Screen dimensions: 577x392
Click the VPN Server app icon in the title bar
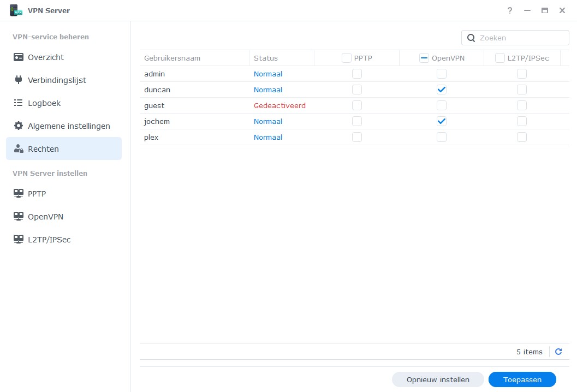coord(16,10)
